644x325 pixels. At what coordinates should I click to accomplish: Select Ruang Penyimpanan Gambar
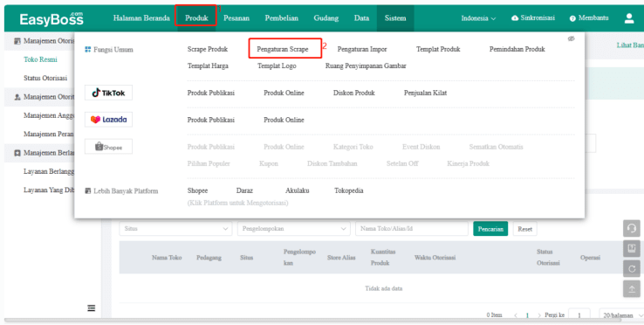366,66
